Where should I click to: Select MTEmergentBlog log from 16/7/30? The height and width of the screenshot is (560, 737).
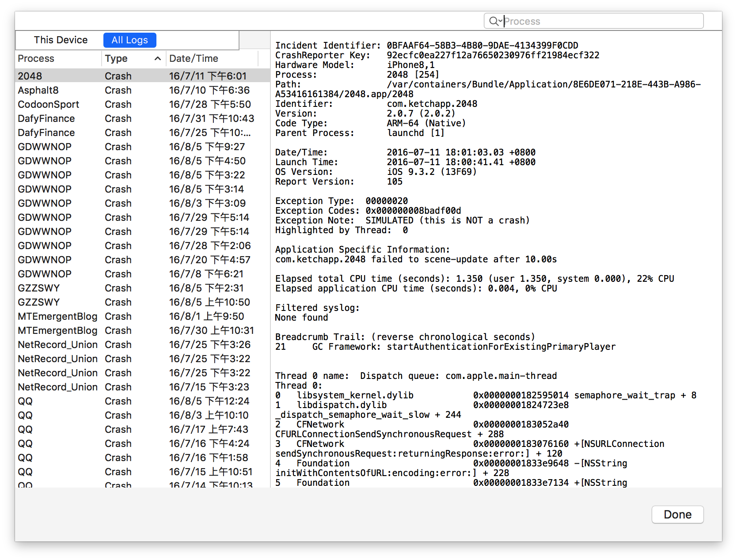pos(142,330)
